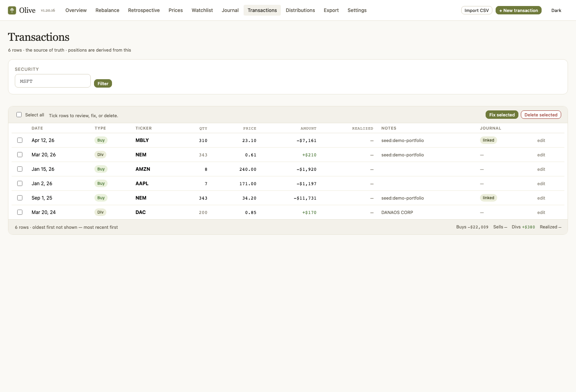This screenshot has width=576, height=392.
Task: Open the Journal tab
Action: [230, 10]
